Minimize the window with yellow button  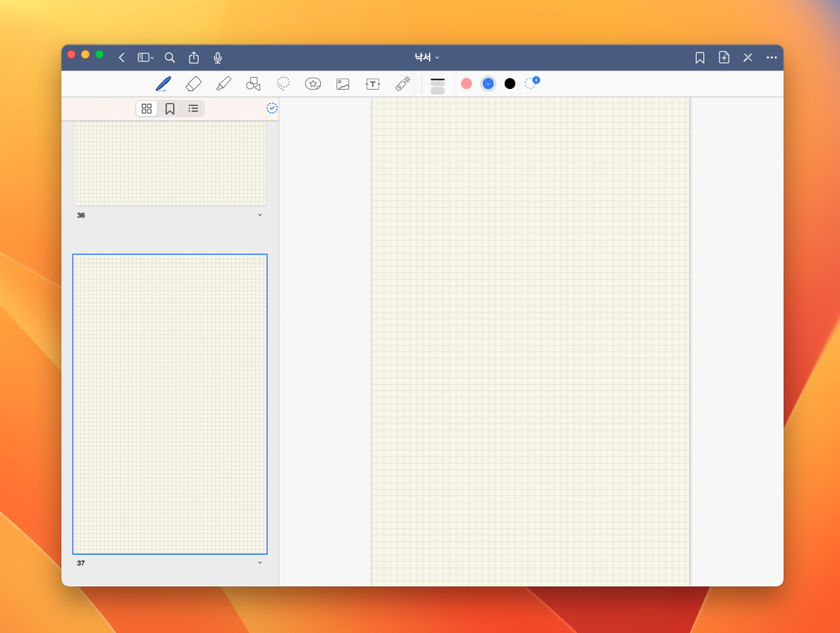85,54
